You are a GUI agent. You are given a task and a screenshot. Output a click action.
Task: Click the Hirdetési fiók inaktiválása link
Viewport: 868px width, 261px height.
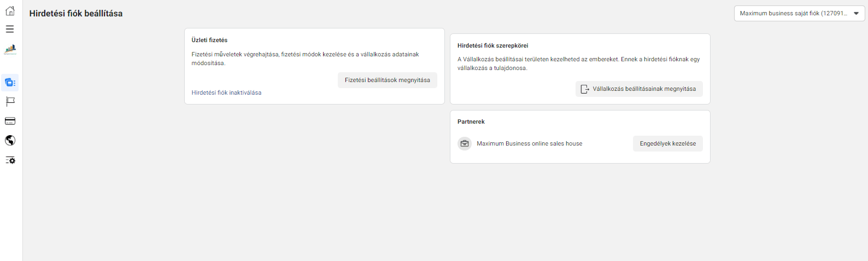[226, 92]
